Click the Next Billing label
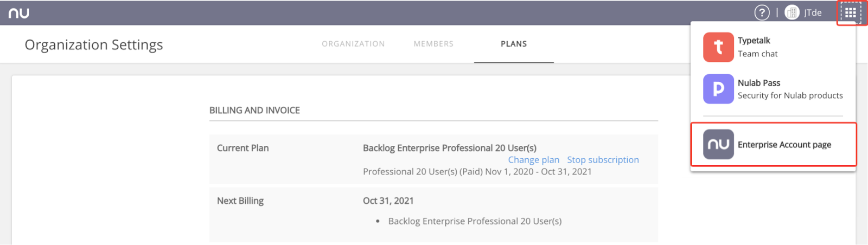 tap(240, 201)
